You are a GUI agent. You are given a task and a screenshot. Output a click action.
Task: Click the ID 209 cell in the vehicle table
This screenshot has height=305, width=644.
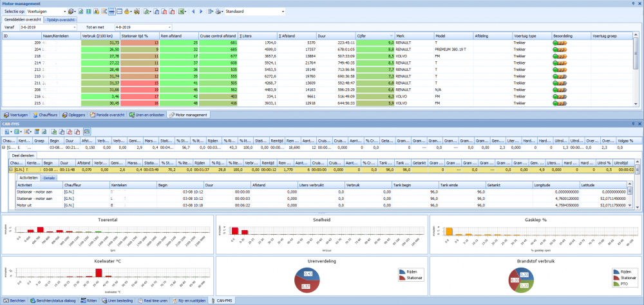click(22, 43)
